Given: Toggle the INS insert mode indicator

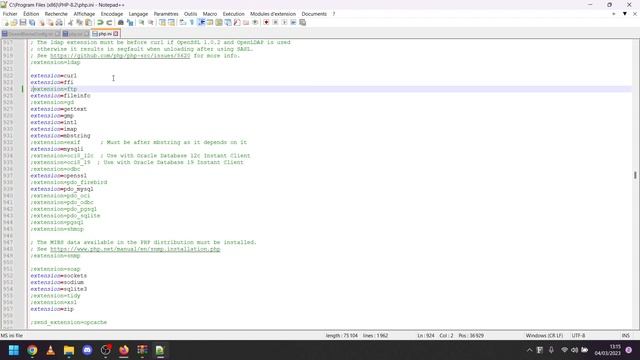Looking at the screenshot, I should (x=625, y=336).
